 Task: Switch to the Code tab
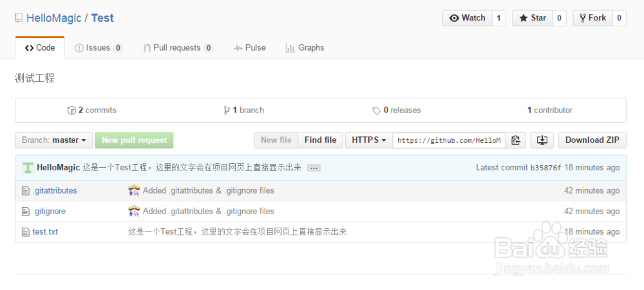point(40,48)
